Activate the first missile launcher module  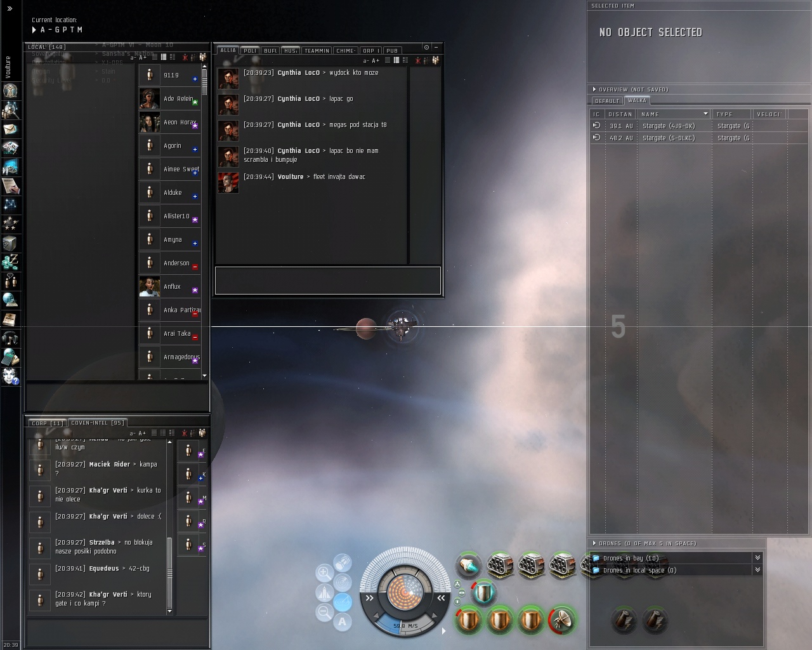(500, 564)
